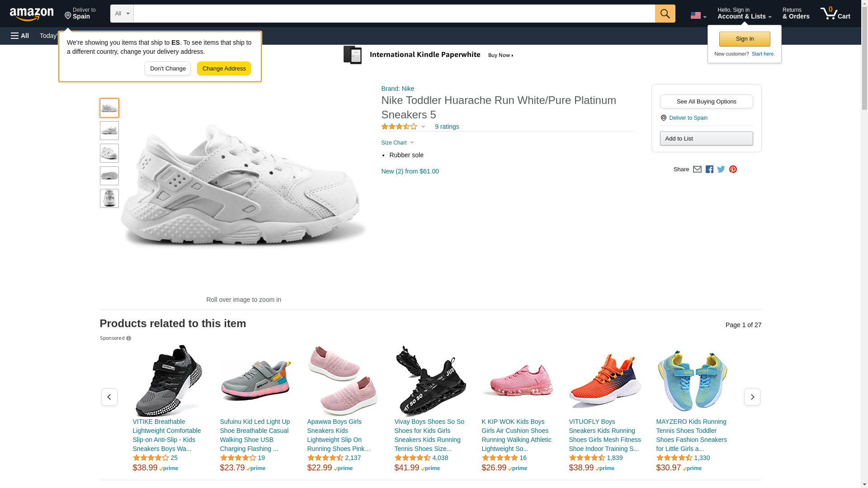868x488 pixels.
Task: Open the 9 ratings link
Action: point(447,127)
